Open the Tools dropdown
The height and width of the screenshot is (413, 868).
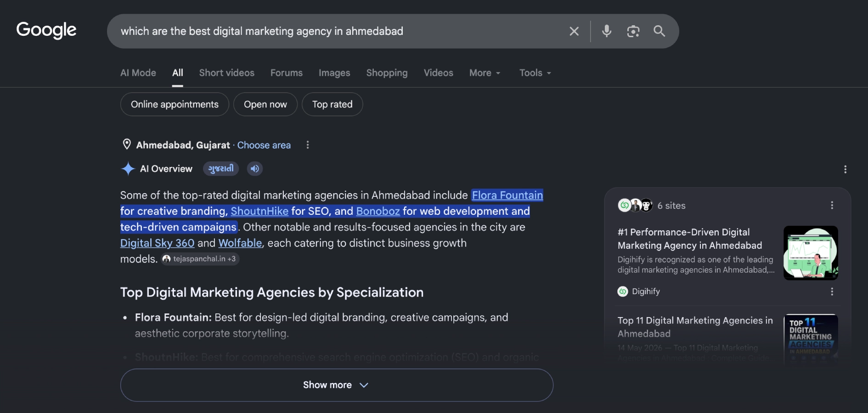535,73
